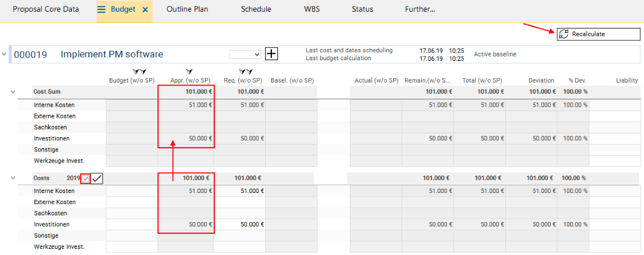644x255 pixels.
Task: Toggle the small checkbox next to Costs 2019
Action: 85,178
